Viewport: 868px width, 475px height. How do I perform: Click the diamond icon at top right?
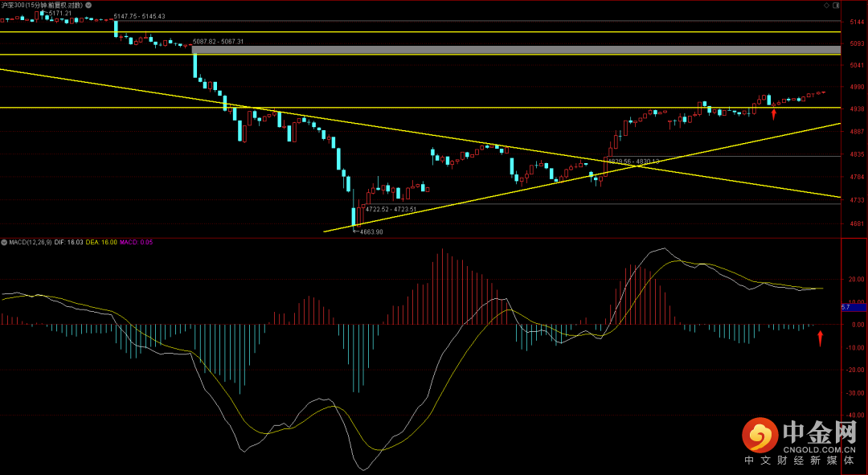pos(825,6)
